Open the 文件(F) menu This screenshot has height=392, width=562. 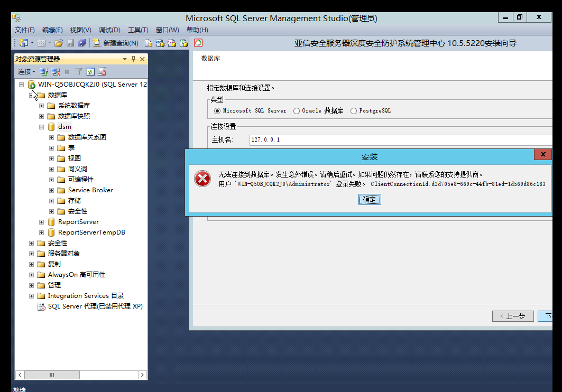click(x=24, y=30)
